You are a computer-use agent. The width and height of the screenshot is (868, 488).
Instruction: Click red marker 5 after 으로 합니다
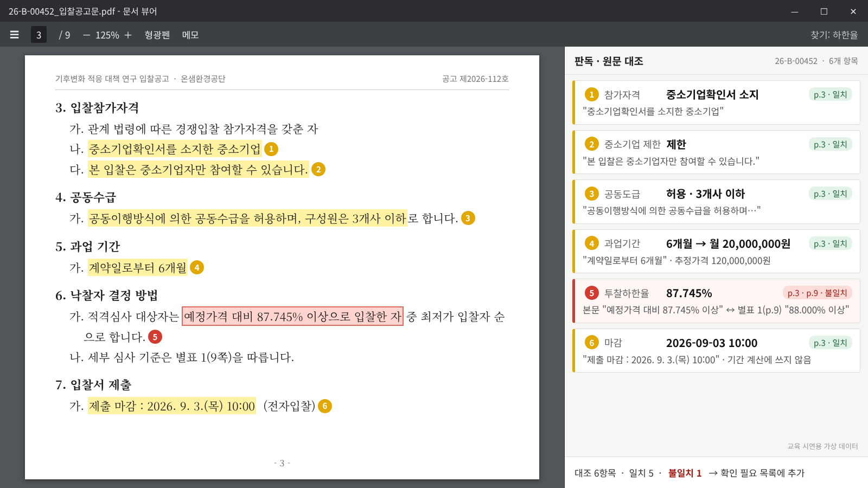click(155, 337)
